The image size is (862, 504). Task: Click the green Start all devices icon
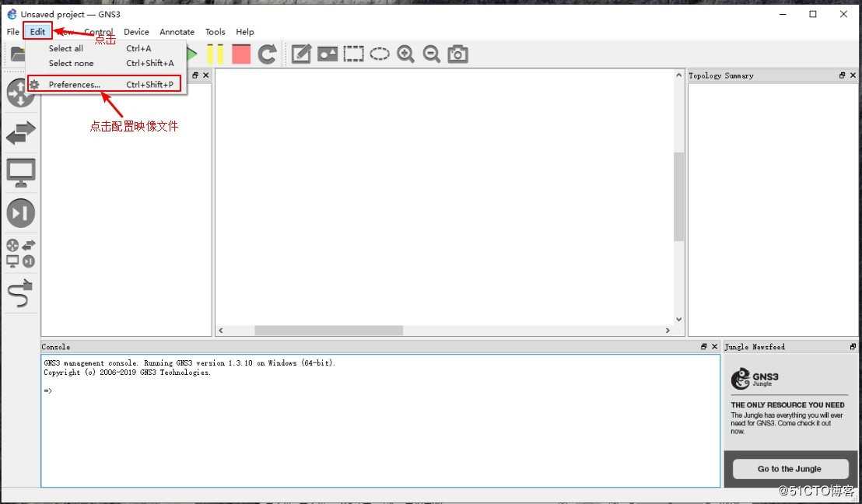(x=191, y=54)
